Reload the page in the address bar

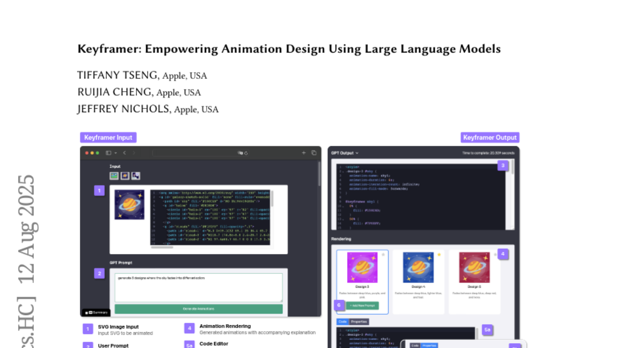(246, 153)
